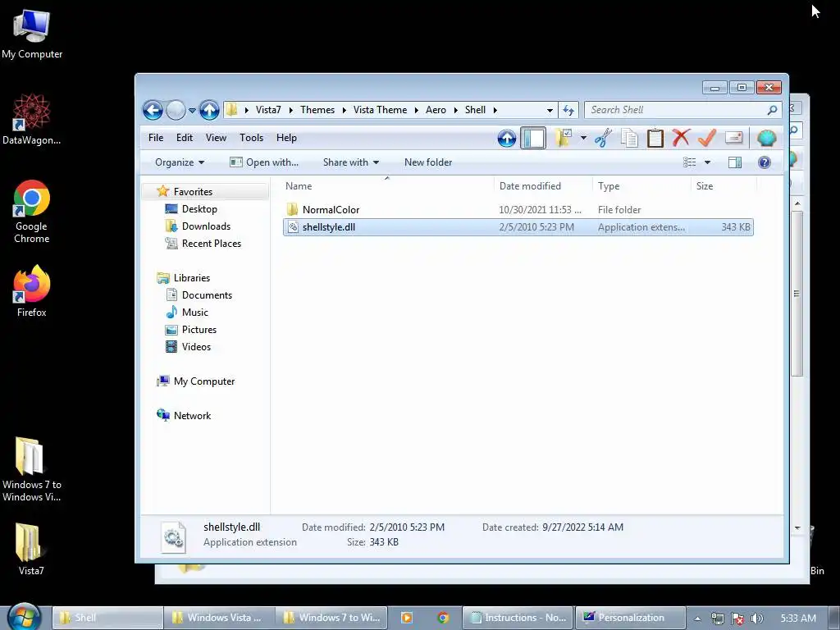Go to Desktop in Favorites

(199, 209)
